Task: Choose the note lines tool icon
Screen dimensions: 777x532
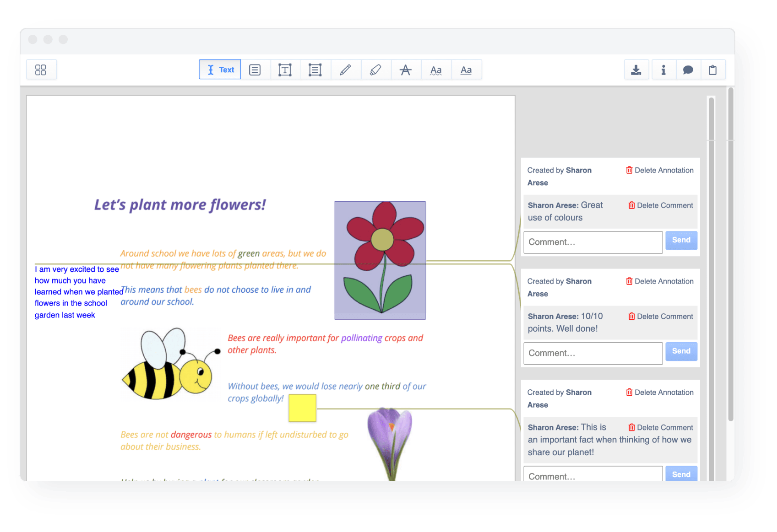Action: click(255, 70)
